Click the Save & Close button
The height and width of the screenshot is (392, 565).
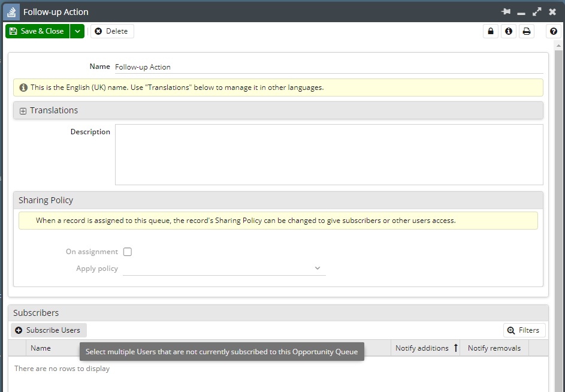(x=36, y=31)
